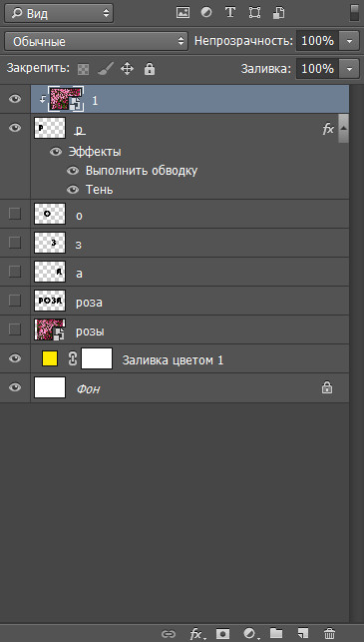Viewport: 364px width, 642px height.
Task: Lock all padlock icon in Закрепить row
Action: point(150,69)
